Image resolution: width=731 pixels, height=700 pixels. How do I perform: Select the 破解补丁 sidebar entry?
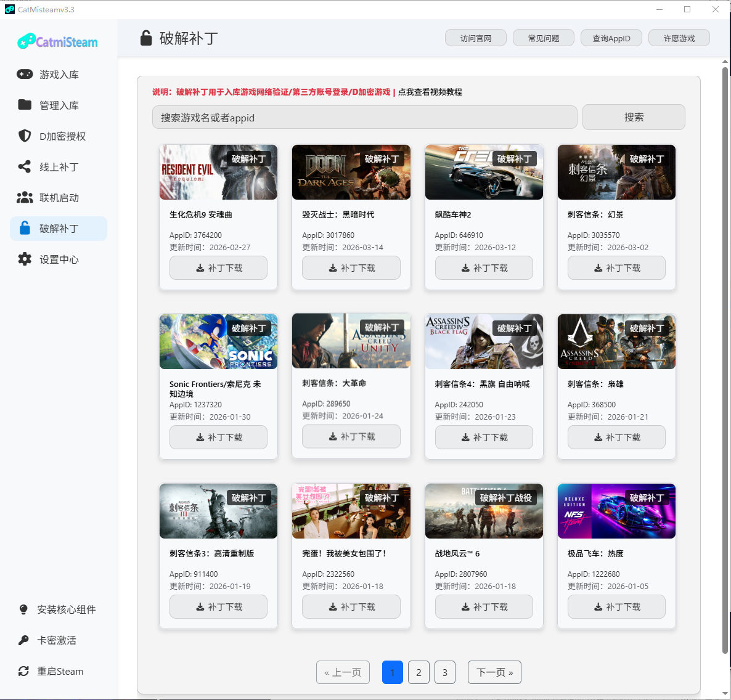pyautogui.click(x=58, y=228)
